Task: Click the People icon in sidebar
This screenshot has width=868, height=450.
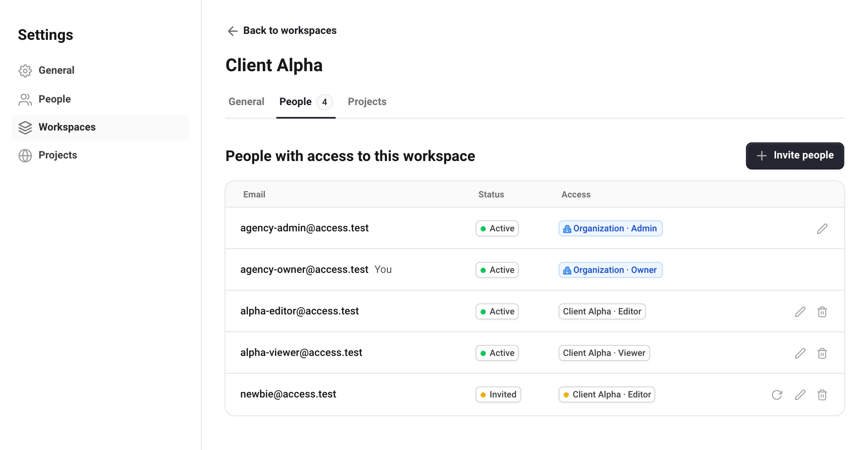Action: click(x=25, y=100)
